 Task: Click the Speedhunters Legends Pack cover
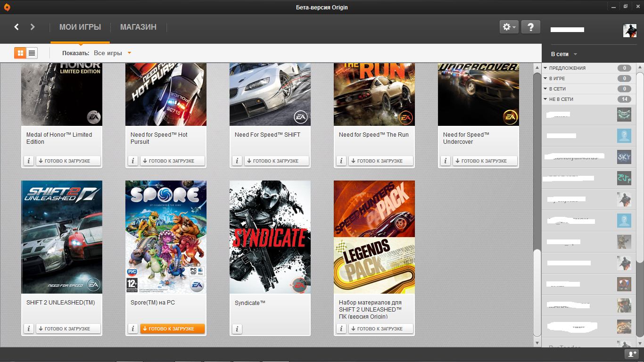click(x=374, y=237)
